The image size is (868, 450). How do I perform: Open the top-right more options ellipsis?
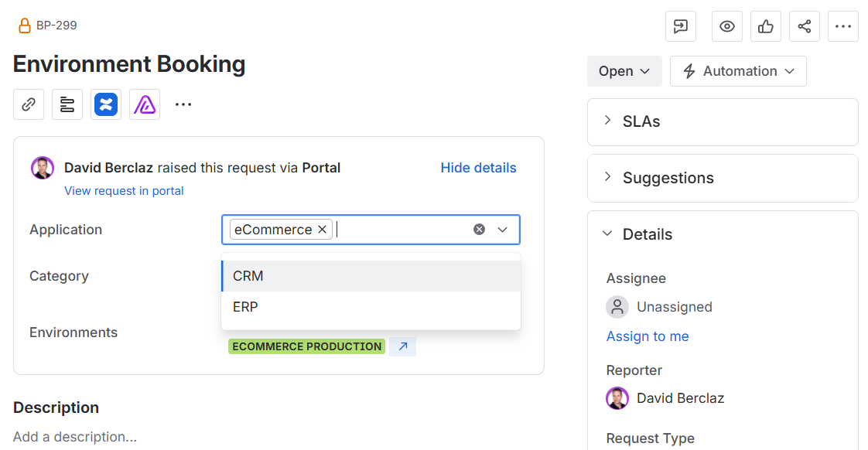(843, 26)
